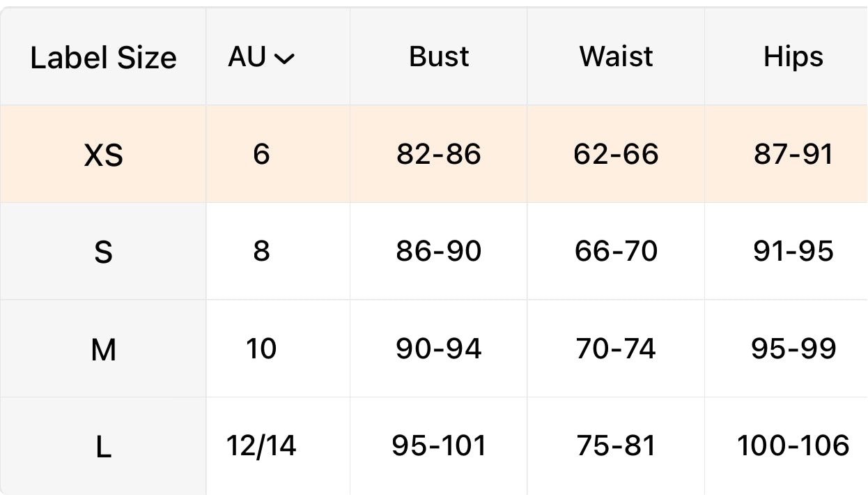Click AU size 10 cell

click(x=261, y=348)
